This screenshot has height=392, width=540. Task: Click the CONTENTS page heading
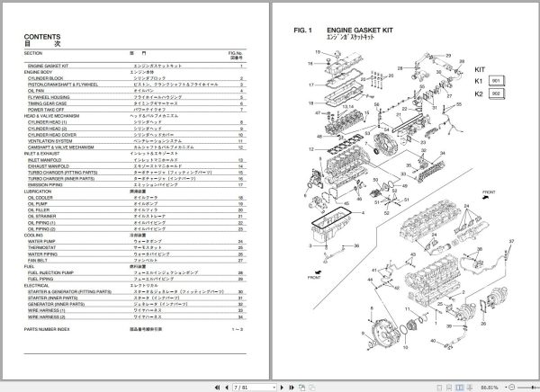(x=42, y=37)
